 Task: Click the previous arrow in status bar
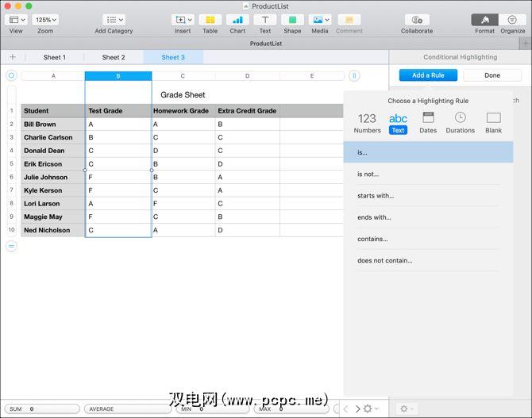point(345,408)
